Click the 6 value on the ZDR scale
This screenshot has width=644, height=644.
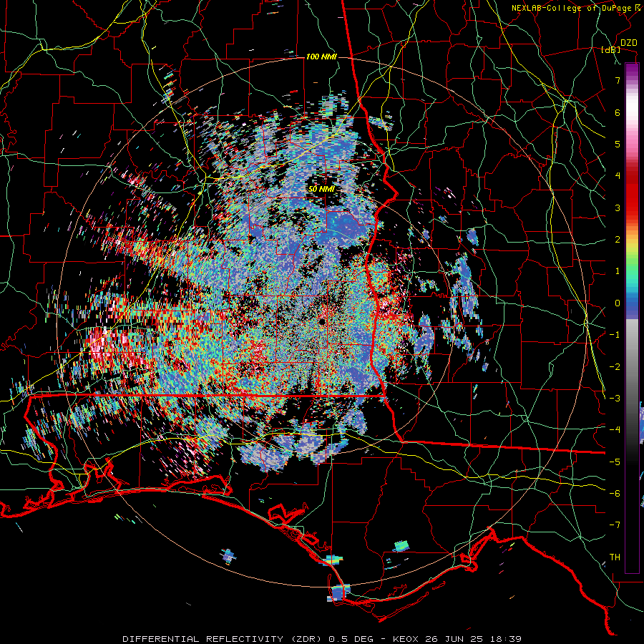618,112
